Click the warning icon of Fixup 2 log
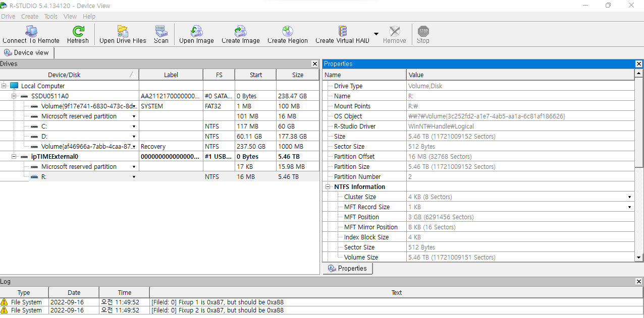This screenshot has height=318, width=644. point(5,310)
